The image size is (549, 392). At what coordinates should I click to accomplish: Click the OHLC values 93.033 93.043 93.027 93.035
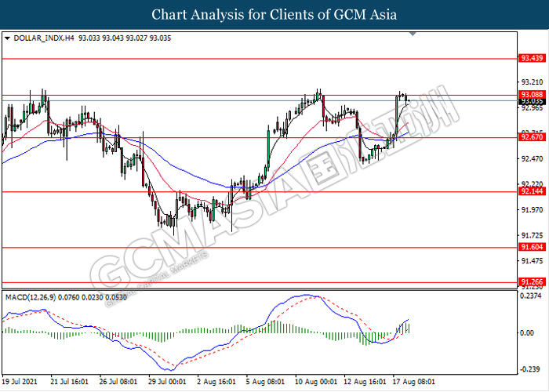point(125,38)
